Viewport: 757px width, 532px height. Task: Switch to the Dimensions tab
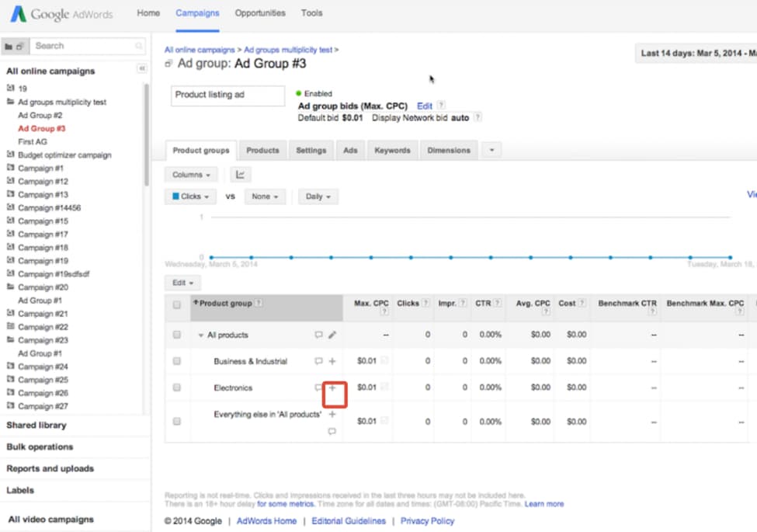(x=449, y=151)
